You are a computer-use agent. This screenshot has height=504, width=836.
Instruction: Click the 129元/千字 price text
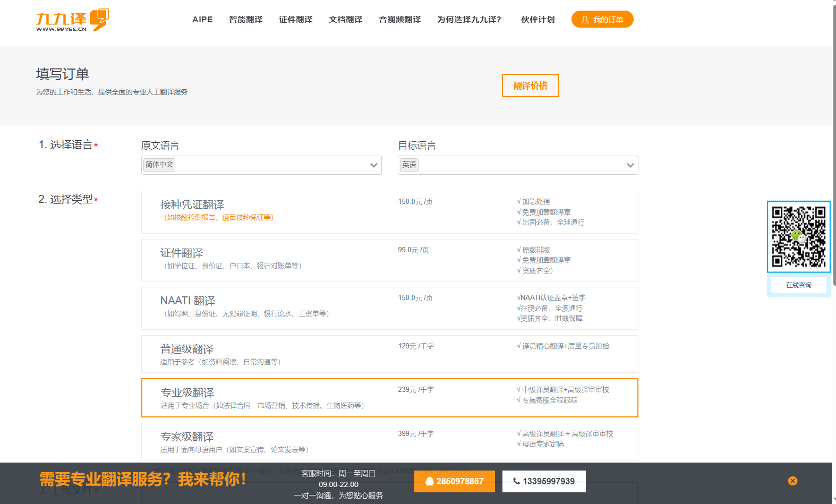tap(416, 346)
